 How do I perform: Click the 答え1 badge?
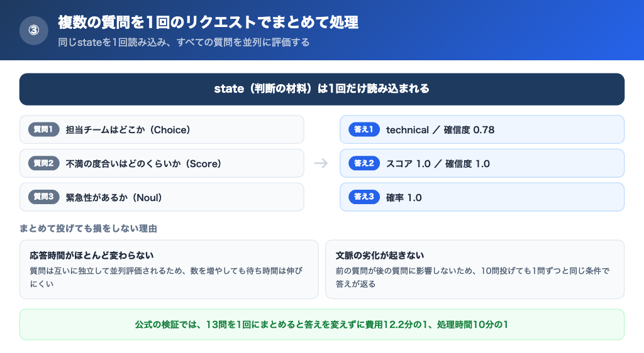364,129
